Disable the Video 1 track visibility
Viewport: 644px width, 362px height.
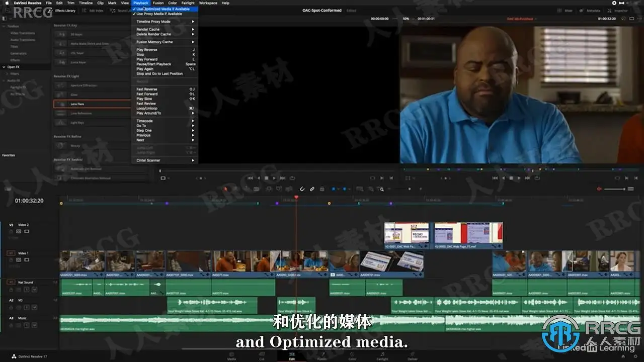[x=27, y=260]
